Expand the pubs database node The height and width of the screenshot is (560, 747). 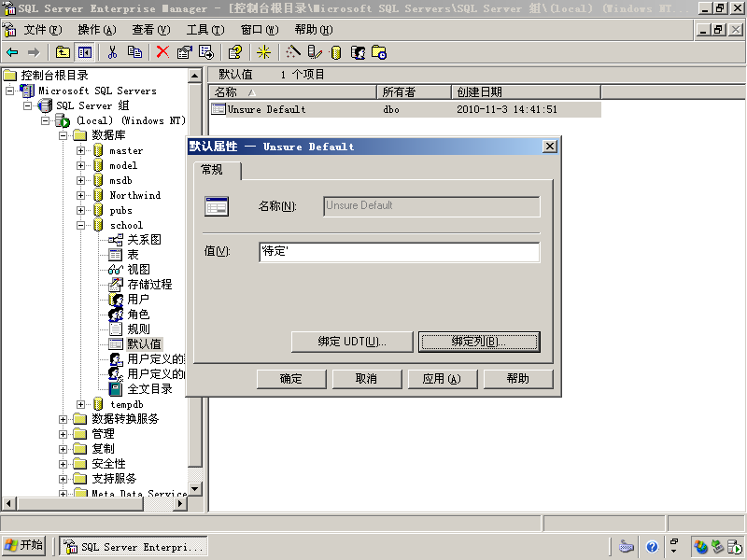tap(80, 211)
